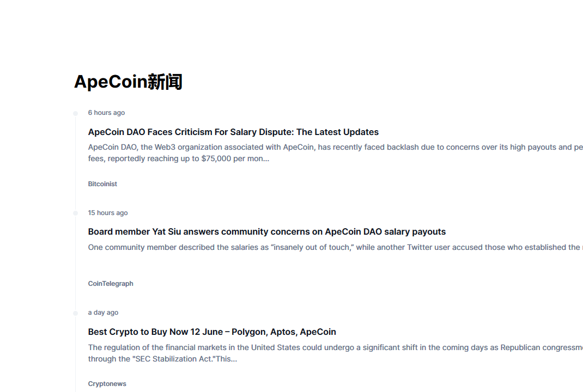Image resolution: width=583 pixels, height=392 pixels.
Task: Click the 15 hours ago timestamp
Action: (108, 213)
